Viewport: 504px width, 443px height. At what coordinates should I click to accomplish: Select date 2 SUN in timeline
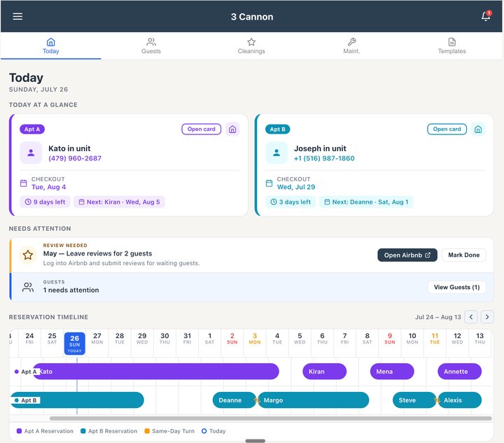(232, 339)
